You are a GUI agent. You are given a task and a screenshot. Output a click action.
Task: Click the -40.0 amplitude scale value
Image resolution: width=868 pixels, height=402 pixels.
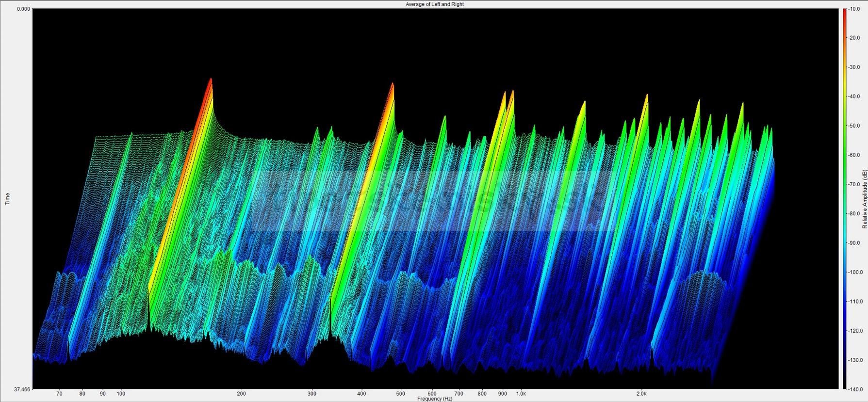click(854, 96)
